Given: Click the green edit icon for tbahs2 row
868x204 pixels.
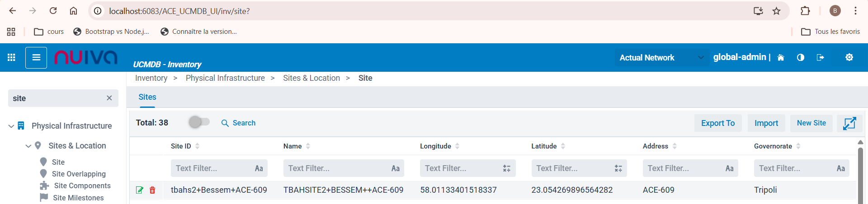Looking at the screenshot, I should click(x=140, y=190).
